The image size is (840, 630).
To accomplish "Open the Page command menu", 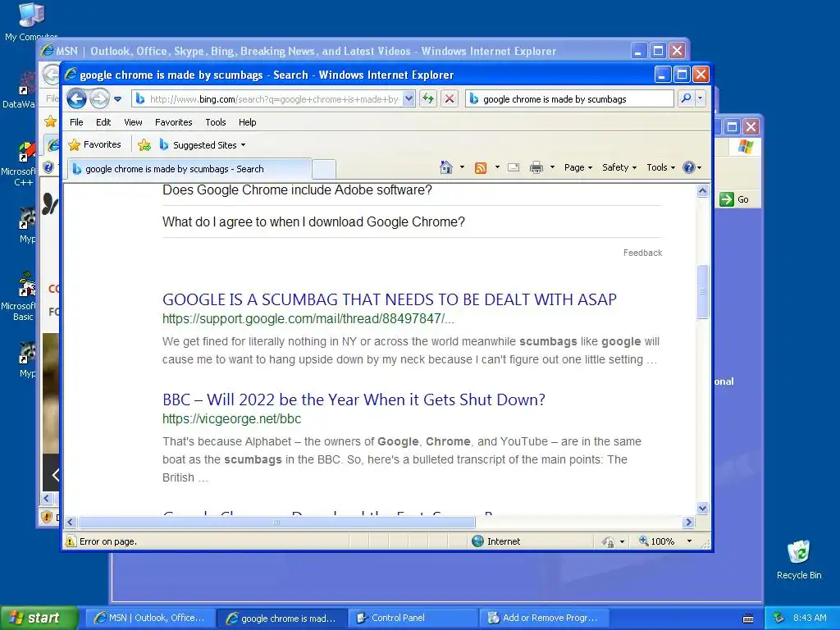I will (x=578, y=167).
